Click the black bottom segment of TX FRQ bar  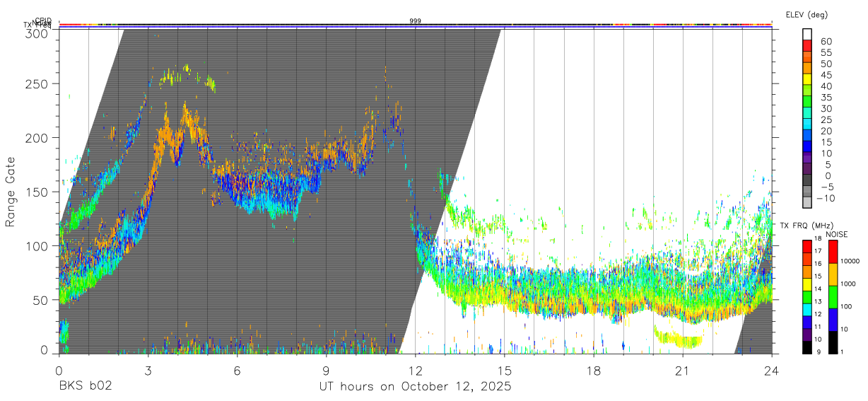click(x=807, y=347)
